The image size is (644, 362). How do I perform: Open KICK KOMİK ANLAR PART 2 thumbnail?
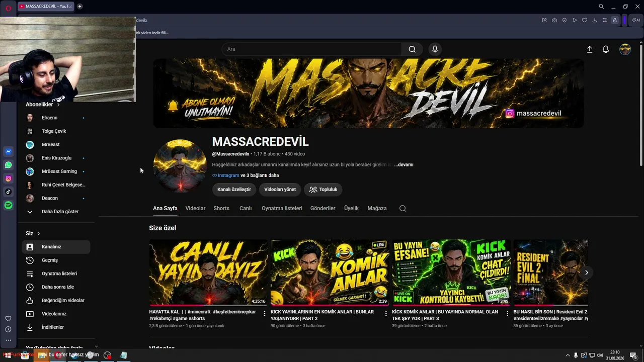pyautogui.click(x=330, y=273)
